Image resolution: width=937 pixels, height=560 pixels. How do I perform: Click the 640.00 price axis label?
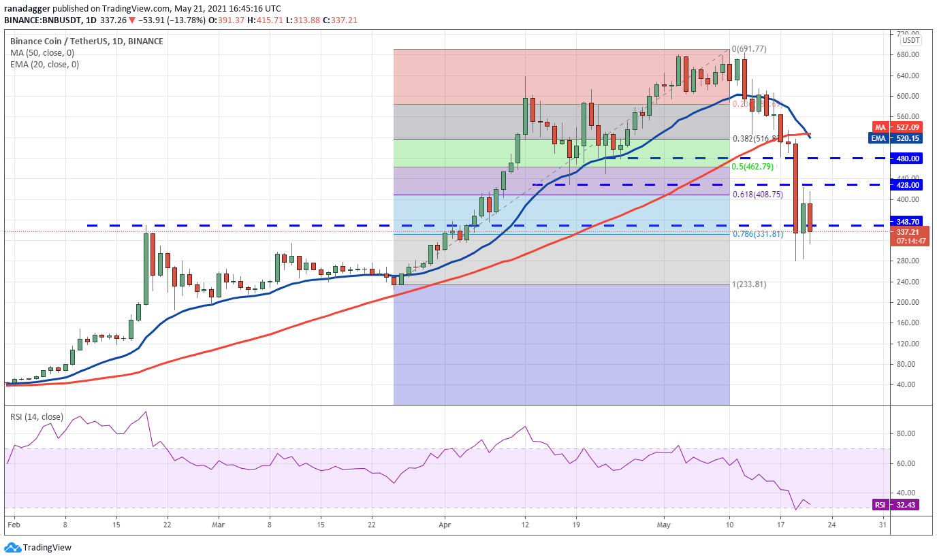pos(909,76)
